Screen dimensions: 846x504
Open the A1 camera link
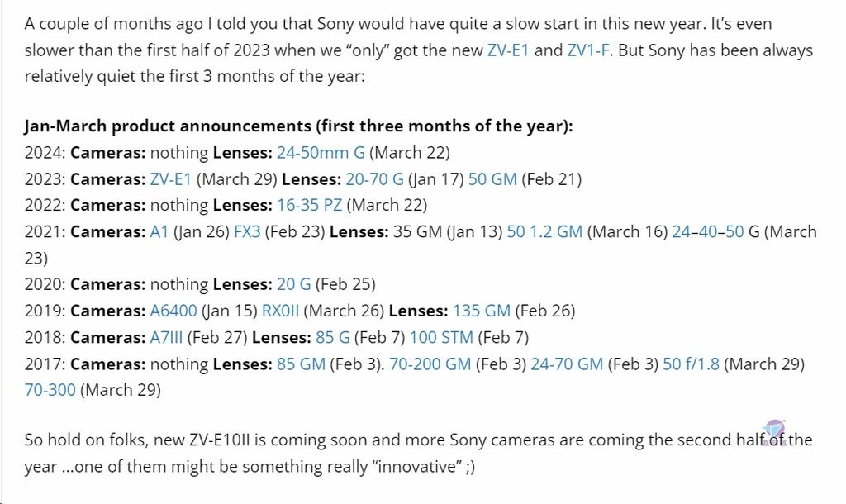pos(159,231)
